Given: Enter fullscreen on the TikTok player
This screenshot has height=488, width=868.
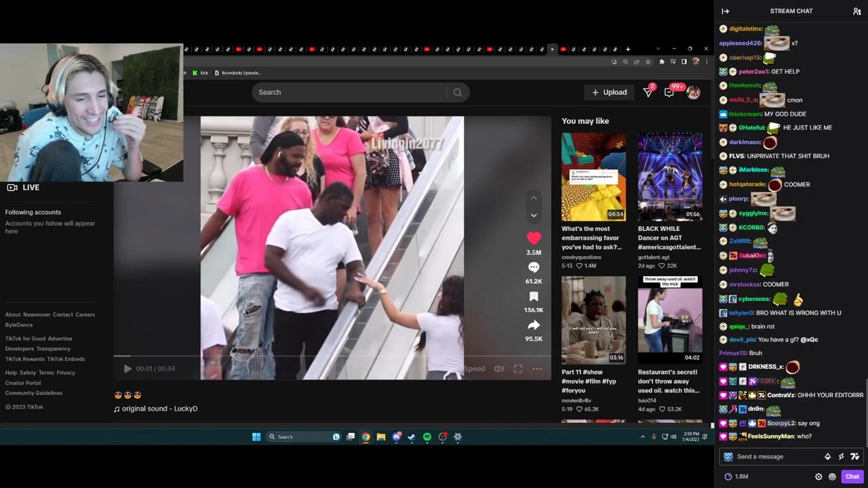Looking at the screenshot, I should click(517, 369).
